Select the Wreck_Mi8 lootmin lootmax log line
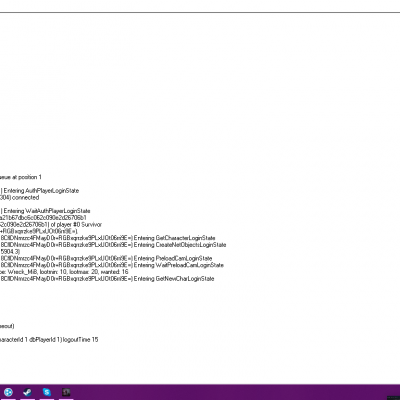Viewport: 400px width, 400px height. [x=64, y=272]
